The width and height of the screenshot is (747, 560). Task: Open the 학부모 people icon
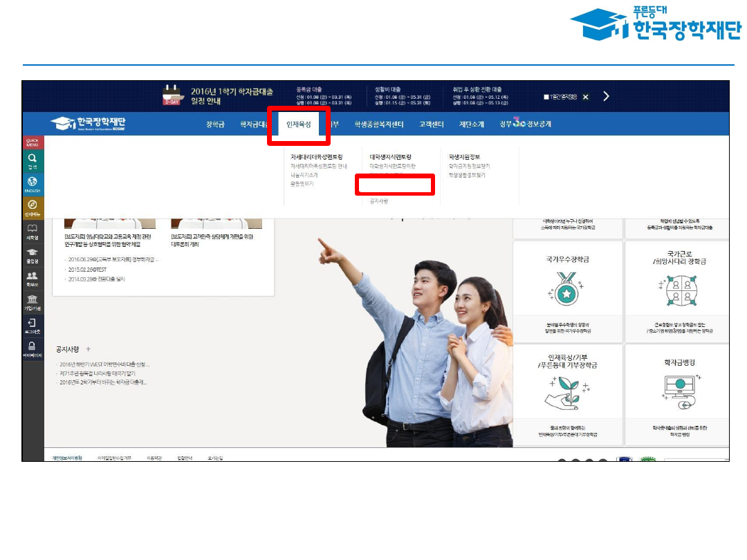coord(33,279)
